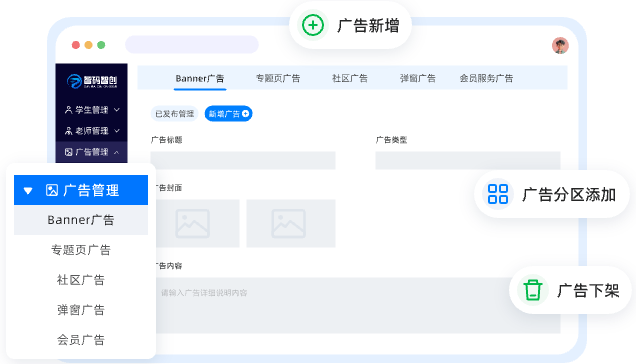The width and height of the screenshot is (636, 364).
Task: Open the user avatar at top right
Action: 560,45
